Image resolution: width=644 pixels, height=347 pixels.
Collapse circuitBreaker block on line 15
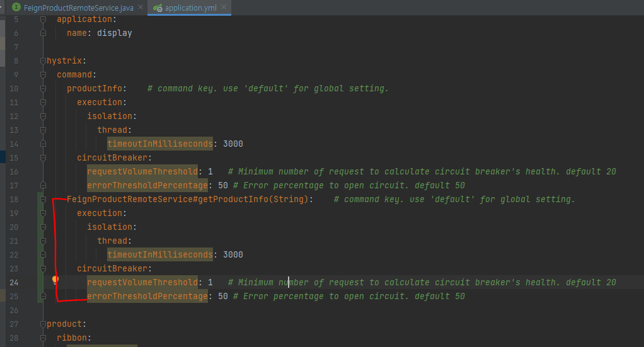43,157
